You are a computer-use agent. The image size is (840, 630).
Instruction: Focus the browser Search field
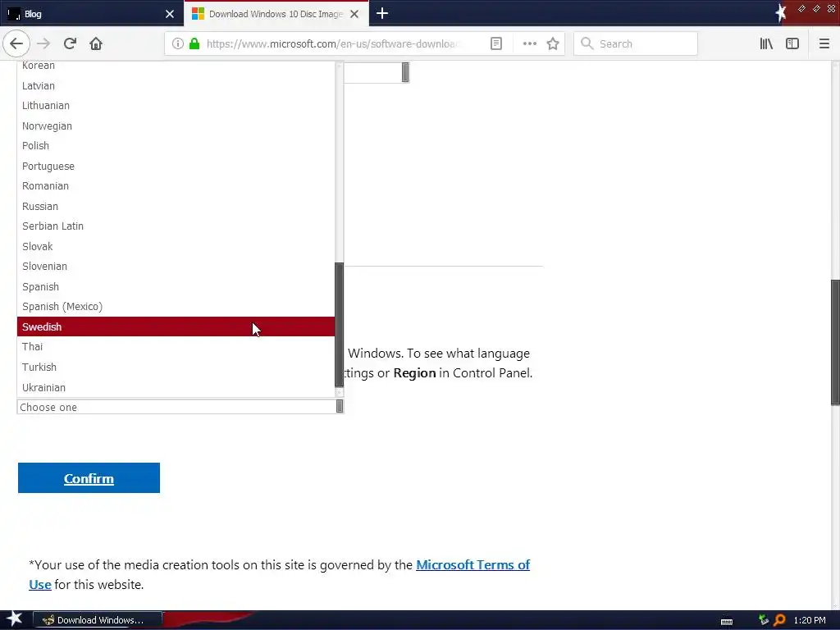coord(636,43)
